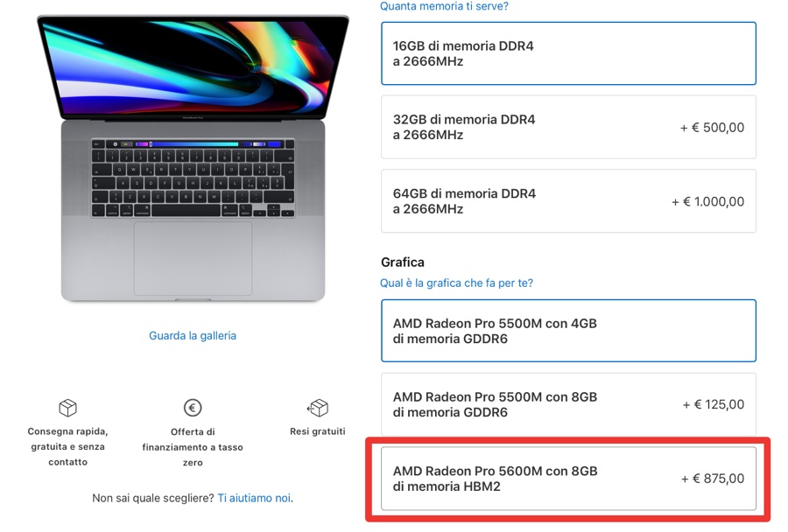Click the MacBook Pro product image

pyautogui.click(x=193, y=158)
